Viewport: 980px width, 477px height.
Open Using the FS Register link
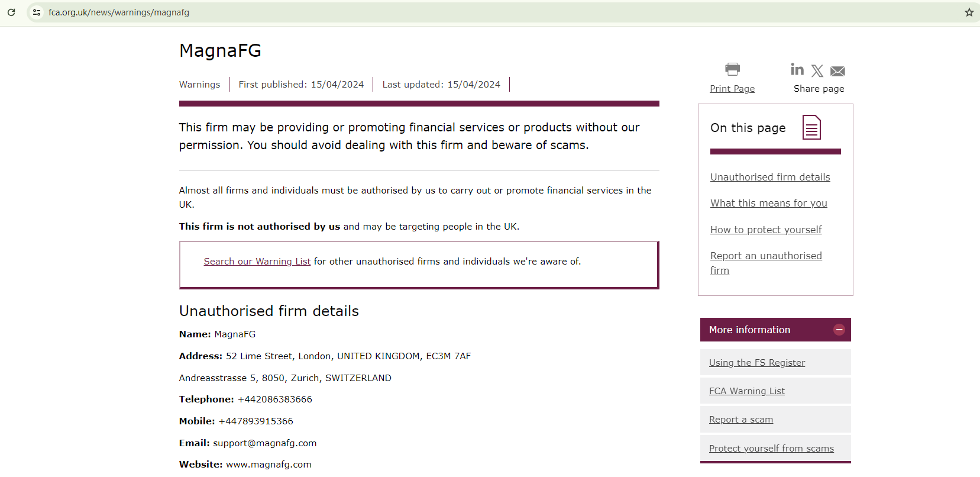pyautogui.click(x=757, y=363)
